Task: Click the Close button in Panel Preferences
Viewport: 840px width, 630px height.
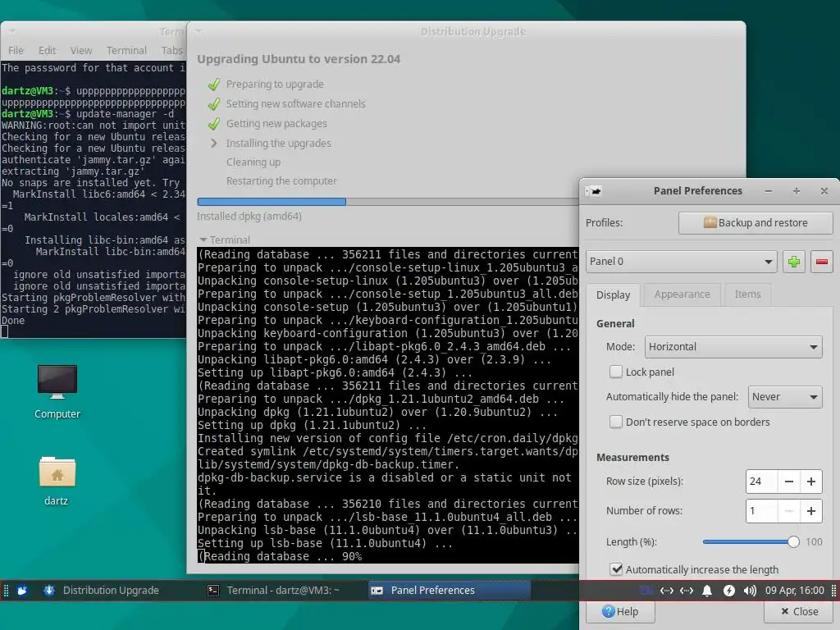Action: pyautogui.click(x=799, y=612)
